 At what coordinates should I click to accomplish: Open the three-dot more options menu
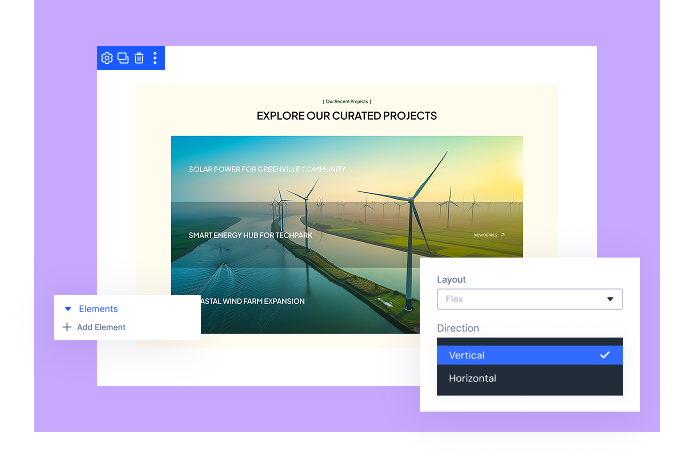click(155, 58)
